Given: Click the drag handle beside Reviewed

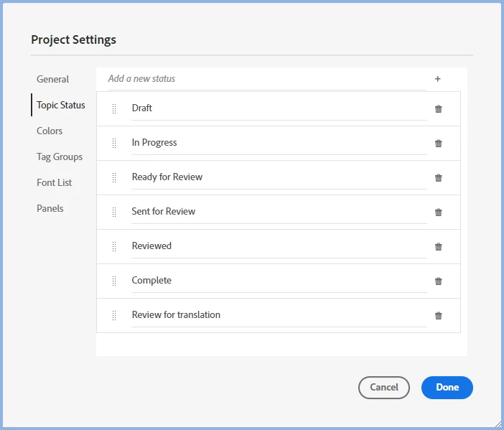Looking at the screenshot, I should (x=114, y=246).
